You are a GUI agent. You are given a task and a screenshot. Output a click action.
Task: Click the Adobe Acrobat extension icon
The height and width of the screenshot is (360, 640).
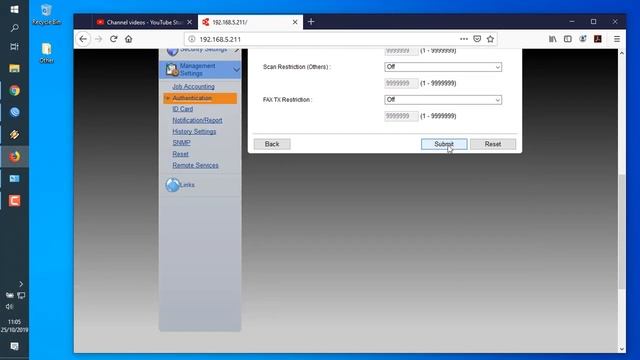[x=598, y=39]
